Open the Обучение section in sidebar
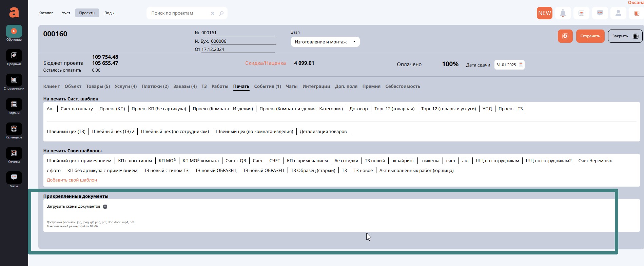644x266 pixels. (x=14, y=31)
